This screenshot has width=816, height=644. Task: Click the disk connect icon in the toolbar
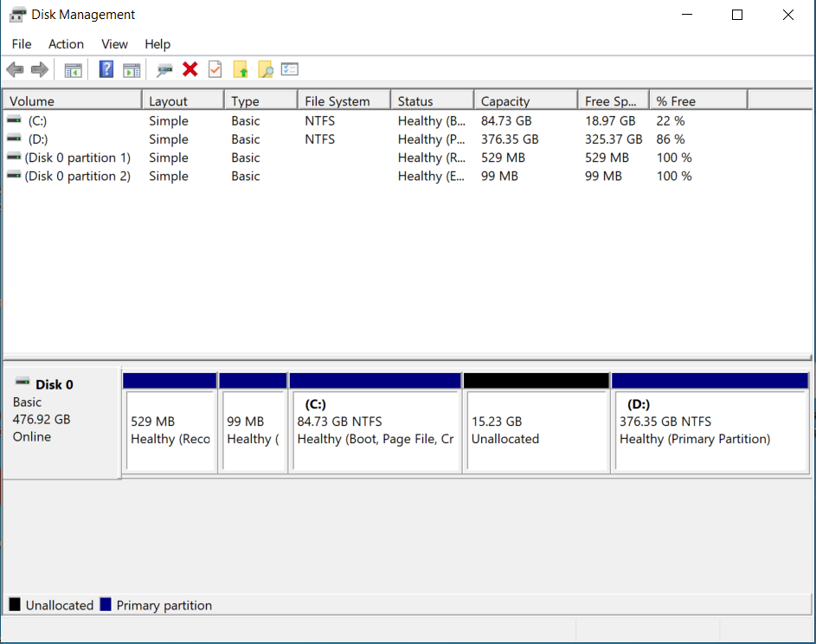pos(164,69)
